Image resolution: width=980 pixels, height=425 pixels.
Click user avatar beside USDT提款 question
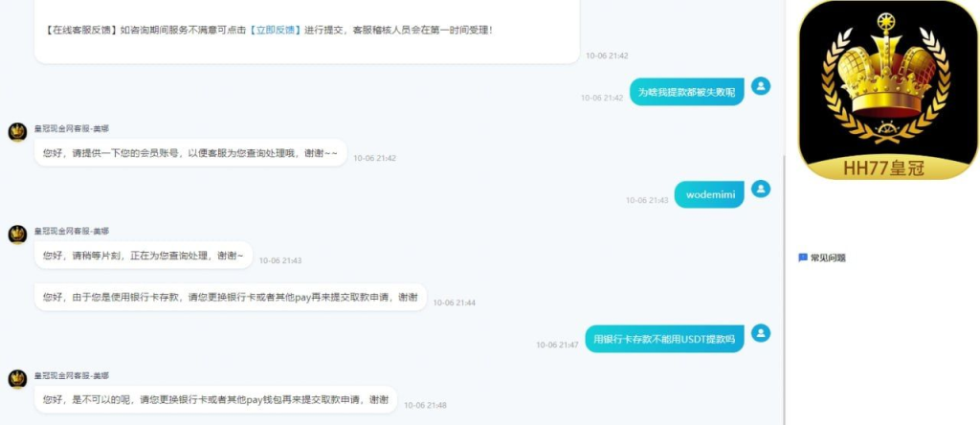point(761,332)
